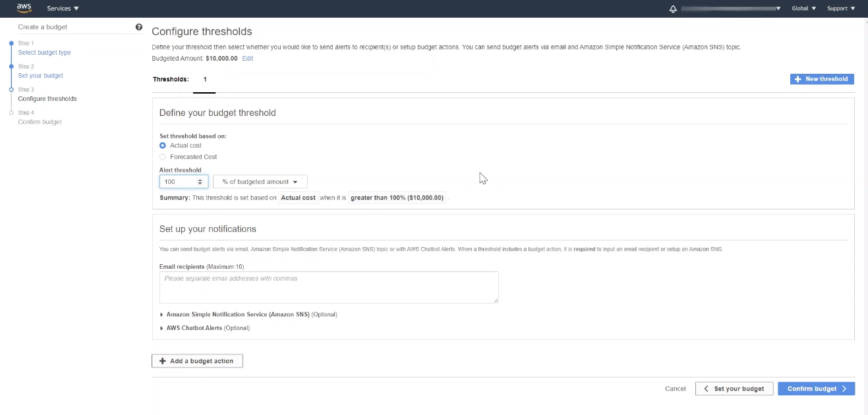Click the left chevron on Set your budget

tap(707, 389)
